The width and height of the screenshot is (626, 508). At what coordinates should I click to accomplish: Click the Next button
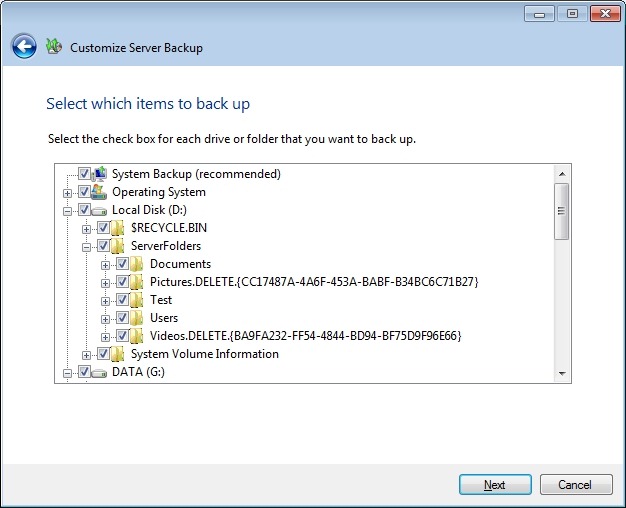pyautogui.click(x=495, y=485)
